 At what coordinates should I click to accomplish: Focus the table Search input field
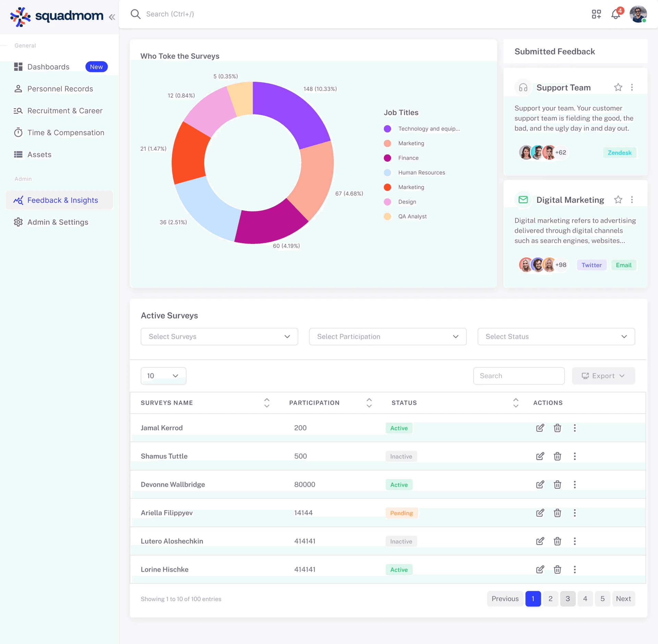click(x=519, y=376)
